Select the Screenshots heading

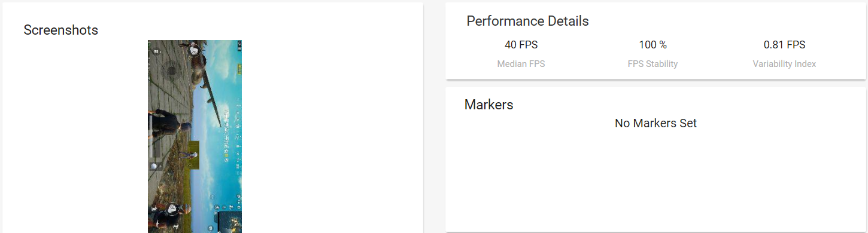click(61, 30)
